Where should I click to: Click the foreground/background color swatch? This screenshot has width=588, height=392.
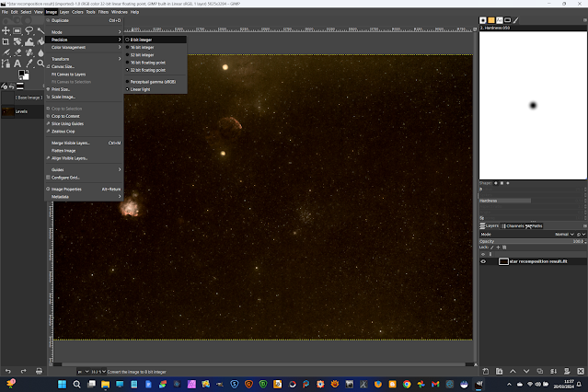coord(23,75)
